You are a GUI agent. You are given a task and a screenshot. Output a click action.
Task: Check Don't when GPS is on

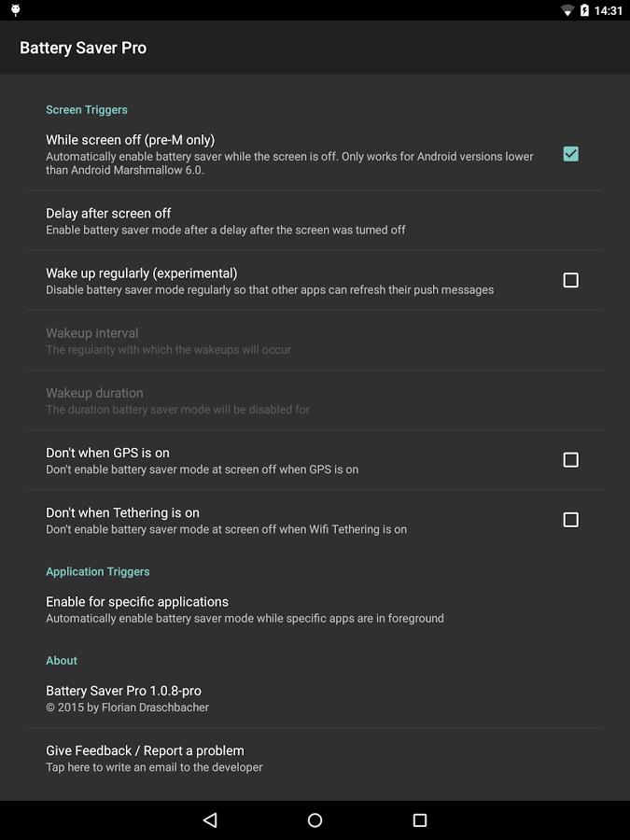pos(570,460)
